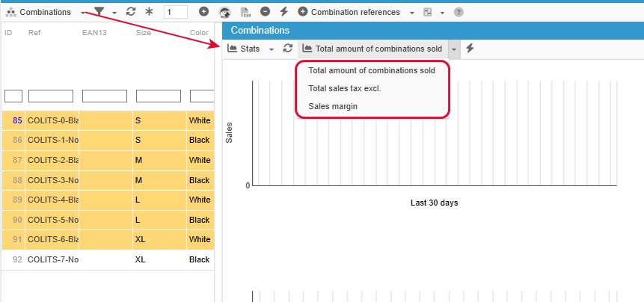
Task: Click the lightning bolt in main toolbar
Action: (283, 12)
